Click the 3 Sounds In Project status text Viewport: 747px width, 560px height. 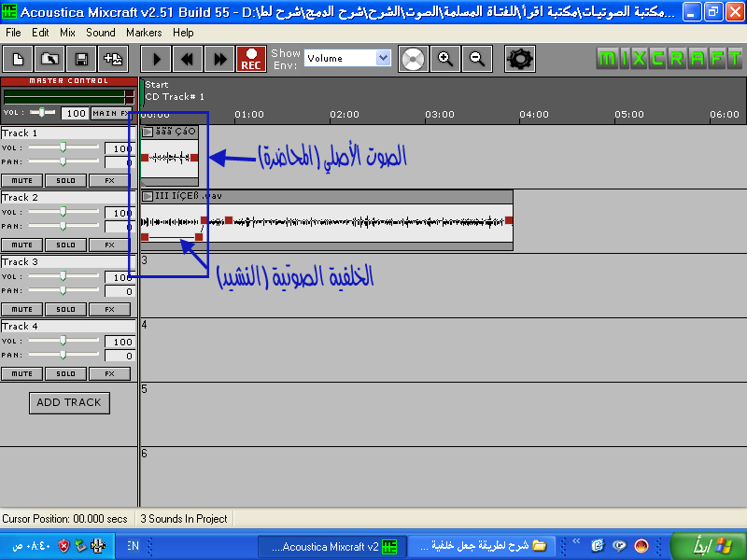[x=184, y=519]
